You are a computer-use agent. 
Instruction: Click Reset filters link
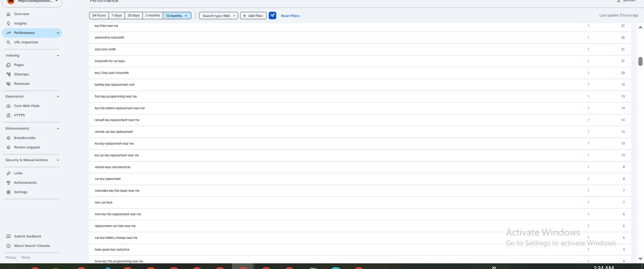click(x=290, y=16)
